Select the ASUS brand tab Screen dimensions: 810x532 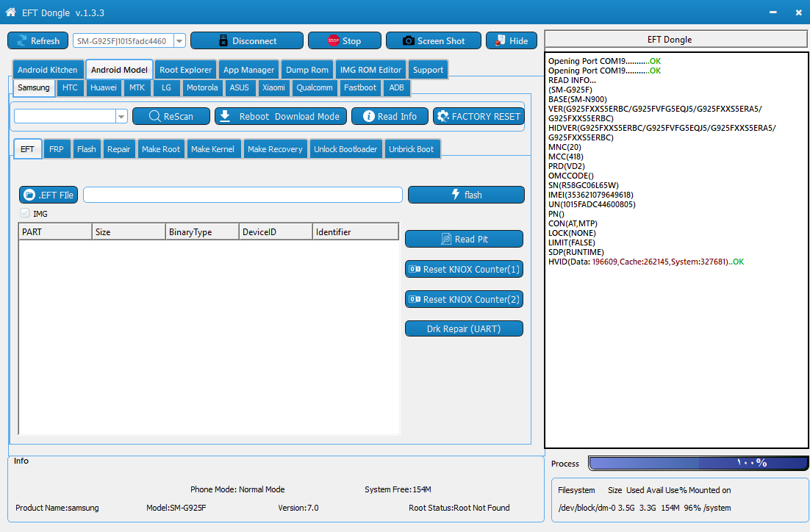click(239, 87)
